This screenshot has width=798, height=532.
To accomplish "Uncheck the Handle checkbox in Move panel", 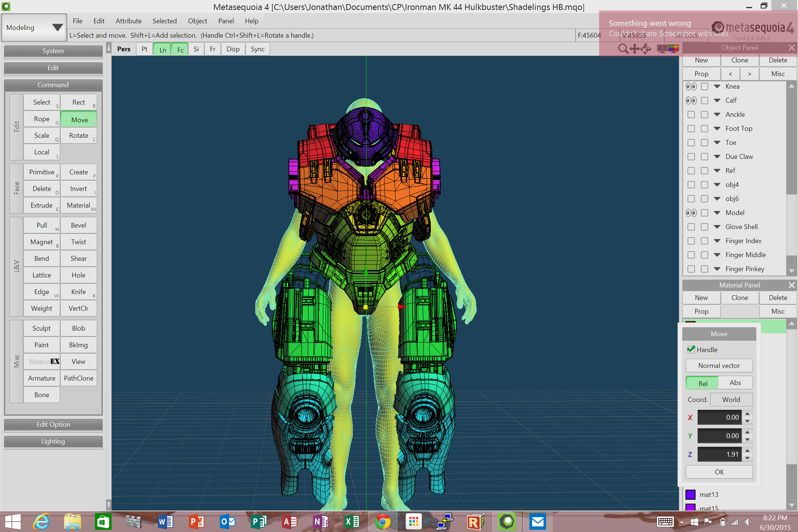I will [691, 349].
